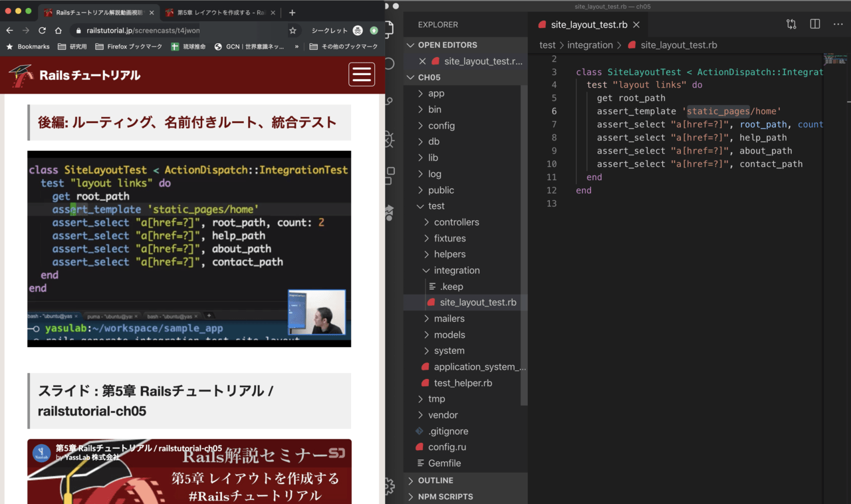
Task: Open test_helper.rb in Explorer
Action: click(x=463, y=383)
